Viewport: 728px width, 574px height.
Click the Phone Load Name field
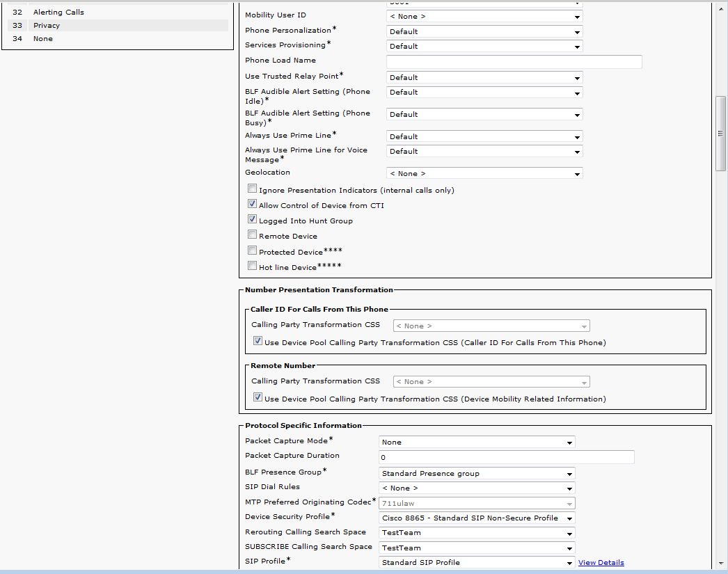pyautogui.click(x=514, y=61)
